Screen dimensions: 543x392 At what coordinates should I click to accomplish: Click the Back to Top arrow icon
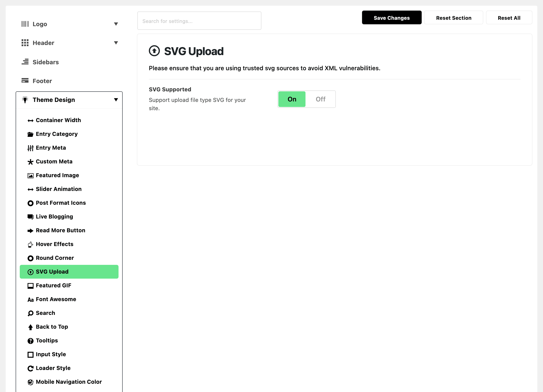click(30, 327)
